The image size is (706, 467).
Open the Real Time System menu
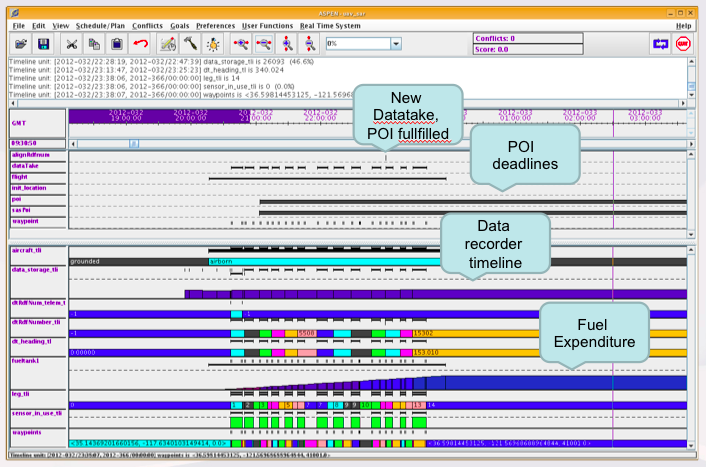(x=330, y=26)
